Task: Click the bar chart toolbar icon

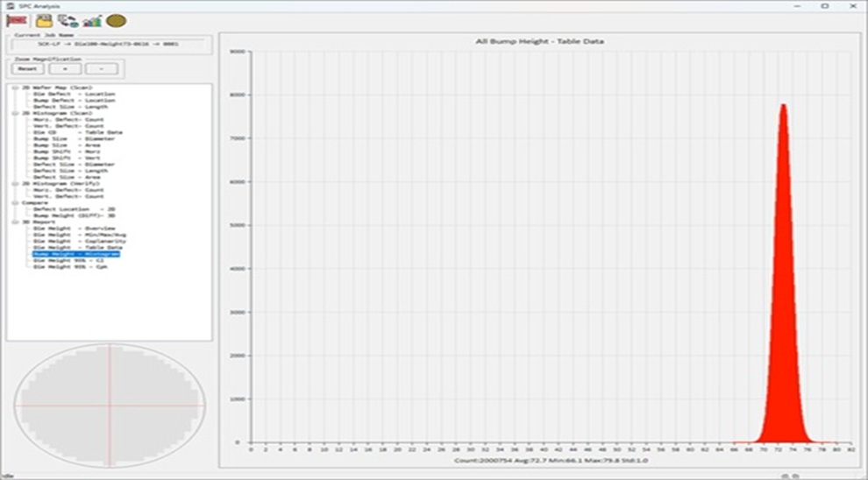Action: [x=92, y=21]
